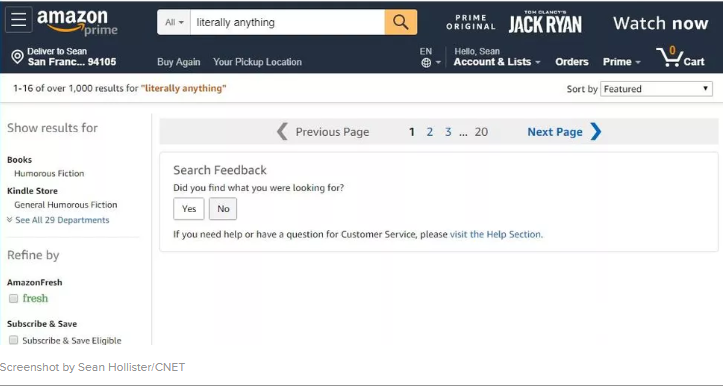
Task: Open the Sort by Featured dropdown
Action: point(656,89)
